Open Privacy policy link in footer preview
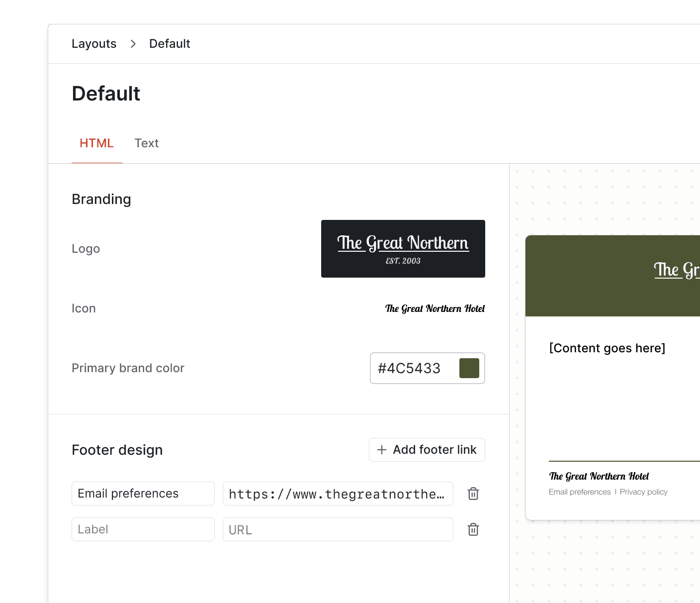 pos(643,492)
